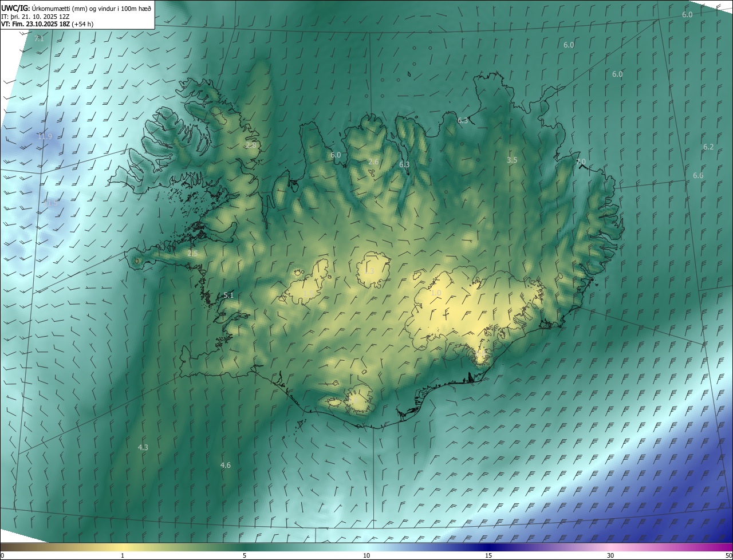The image size is (733, 560).
Task: Select the 'IT: þri. 21. 10. 2025 12Z' line
Action: [x=36, y=16]
